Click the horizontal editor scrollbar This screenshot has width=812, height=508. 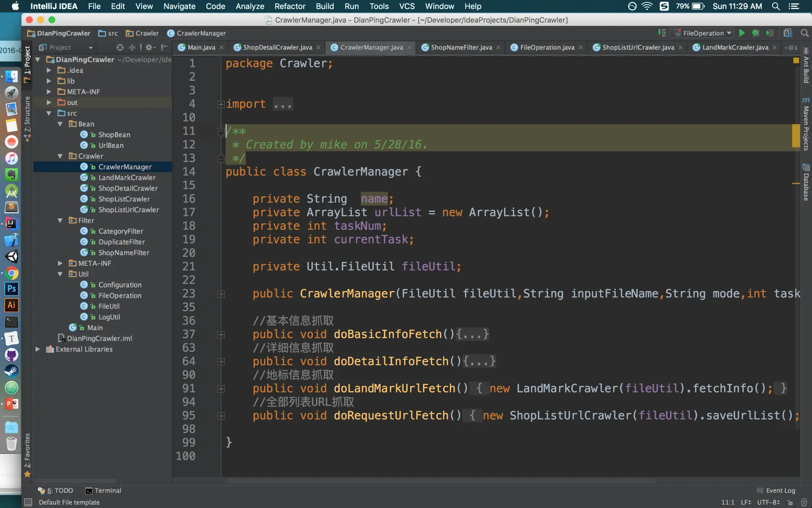[x=440, y=481]
